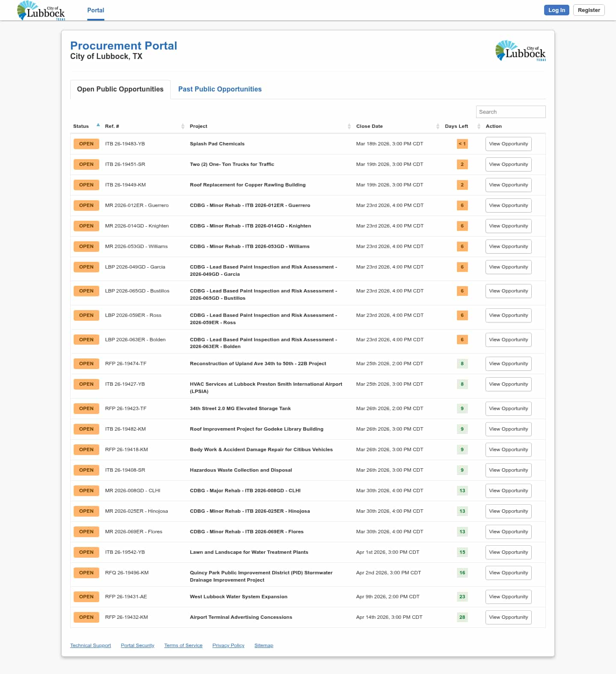View Opportunity for Hazardous Waste Collection and Disposal

tap(508, 470)
